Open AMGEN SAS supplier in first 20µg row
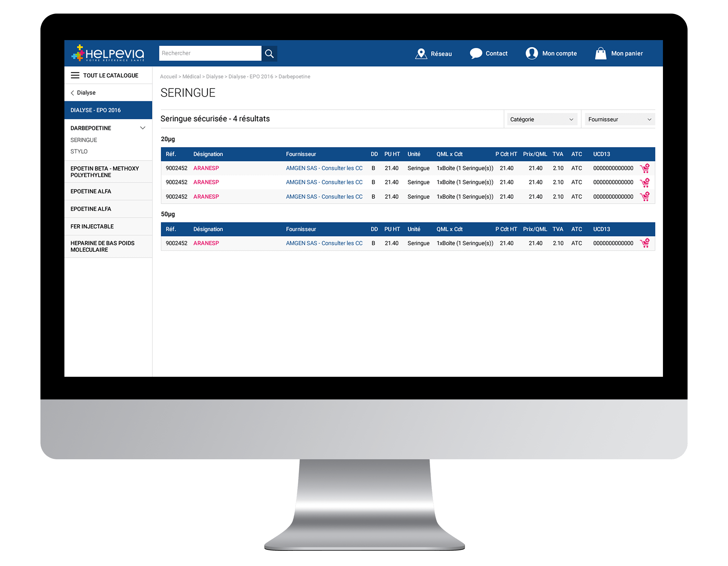Viewport: 728px width, 566px height. [324, 168]
